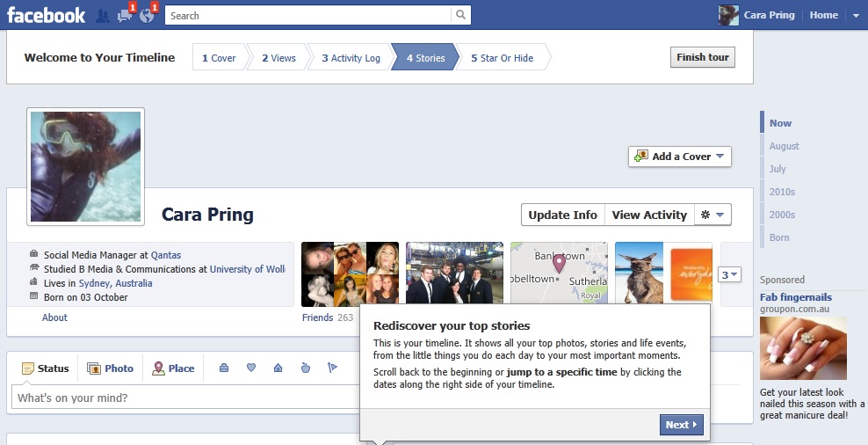Image resolution: width=868 pixels, height=445 pixels.
Task: Open the Friends 263 link
Action: point(328,317)
